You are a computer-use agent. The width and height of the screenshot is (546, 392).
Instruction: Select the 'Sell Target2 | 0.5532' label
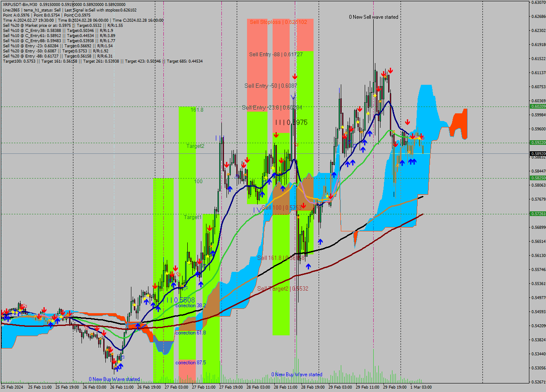283,288
